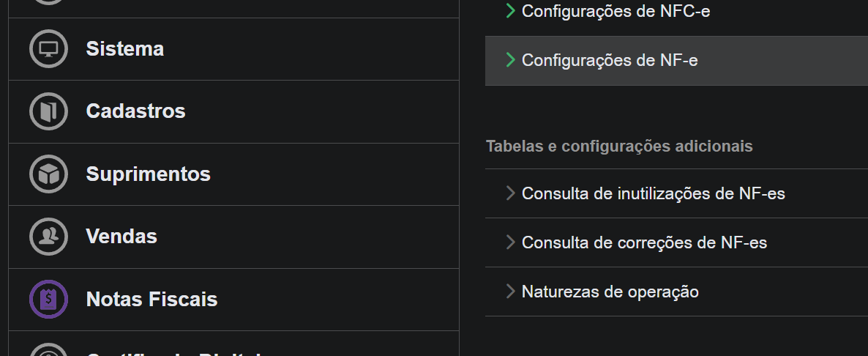Expand chevron next to Consulta de inutilizações
Viewport: 868px width, 356px height.
point(510,193)
